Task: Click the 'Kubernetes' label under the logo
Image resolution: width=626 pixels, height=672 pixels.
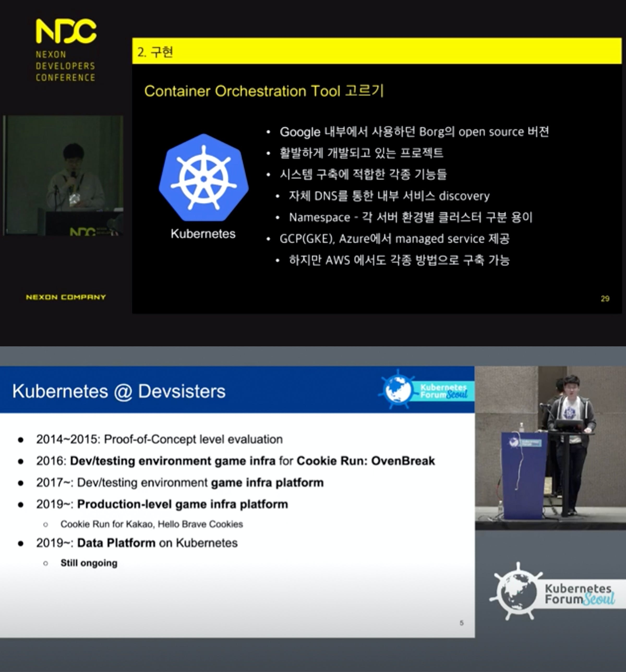Action: [x=203, y=233]
